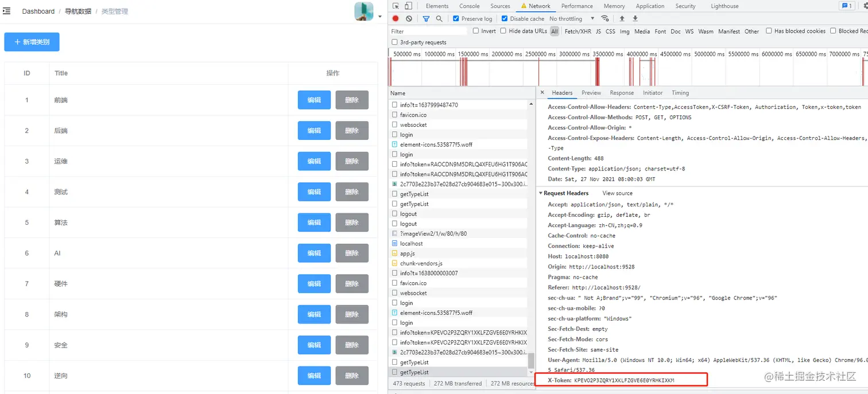Filter requests by Img type
868x394 pixels.
pos(625,31)
